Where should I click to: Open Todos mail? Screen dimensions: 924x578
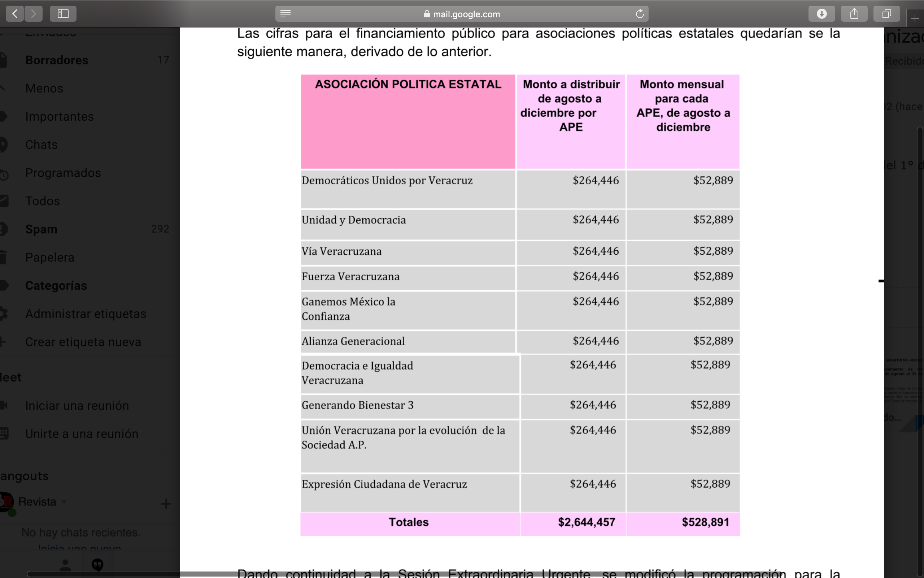[x=43, y=201]
